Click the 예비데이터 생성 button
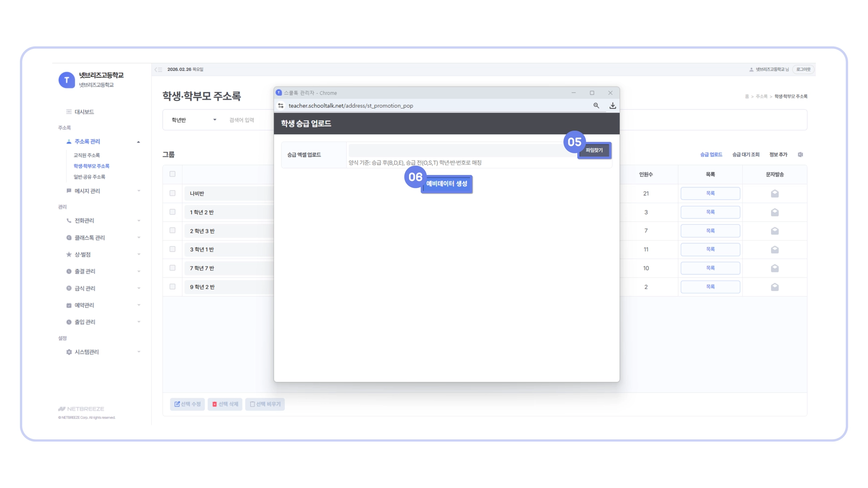 pos(446,184)
